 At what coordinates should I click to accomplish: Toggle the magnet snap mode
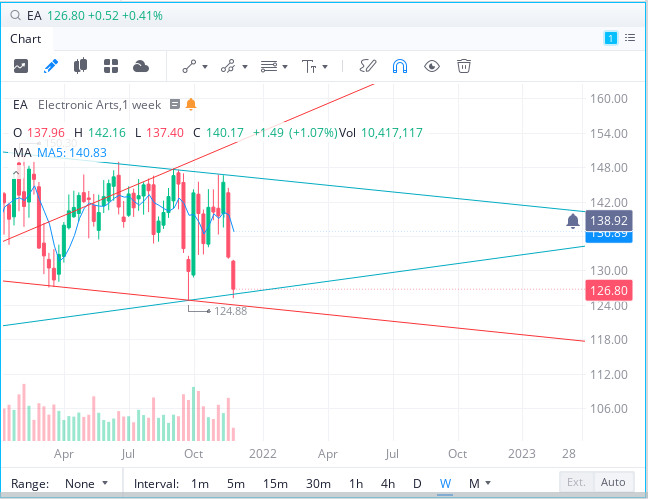(400, 66)
